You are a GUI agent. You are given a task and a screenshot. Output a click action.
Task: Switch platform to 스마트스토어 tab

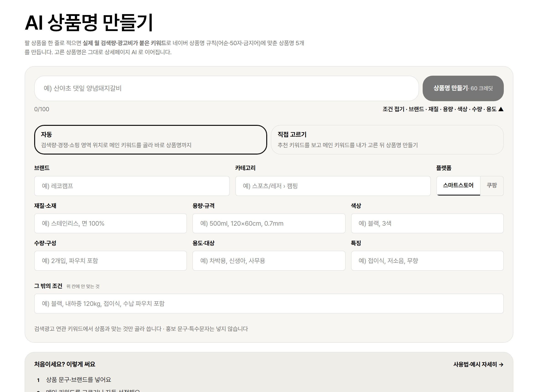[x=458, y=185]
